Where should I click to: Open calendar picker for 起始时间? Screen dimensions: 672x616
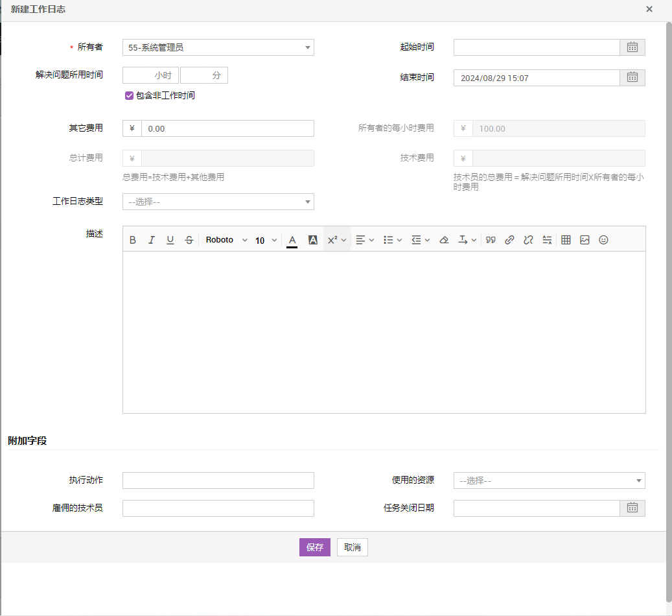(632, 47)
